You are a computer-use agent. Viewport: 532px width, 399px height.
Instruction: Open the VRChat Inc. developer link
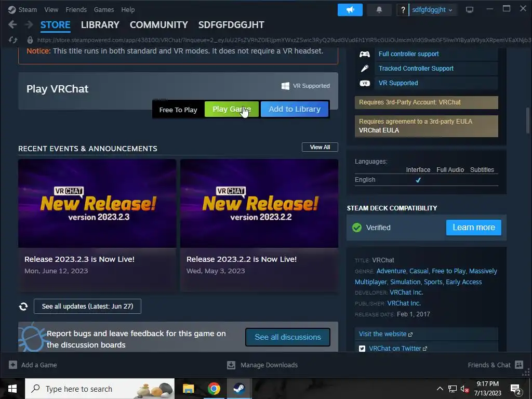click(x=406, y=292)
